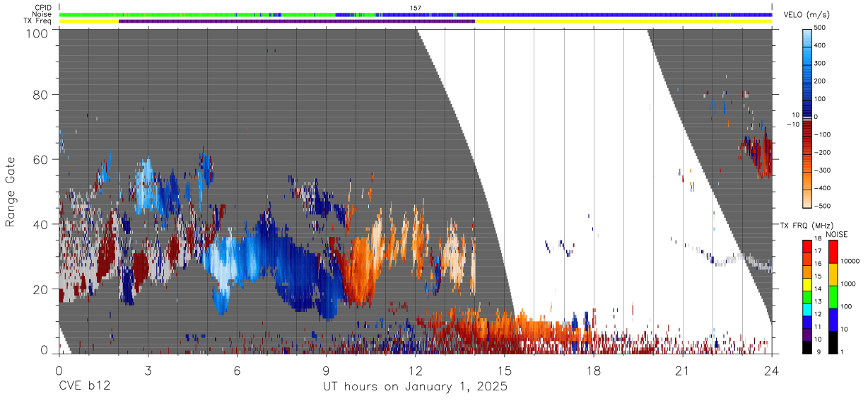The image size is (868, 401).
Task: Click the y-axis tick label 80
Action: [41, 95]
